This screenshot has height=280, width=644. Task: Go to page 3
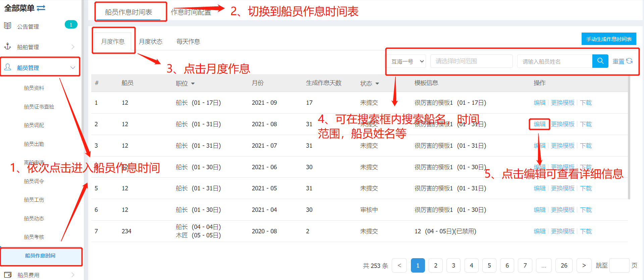coord(453,265)
